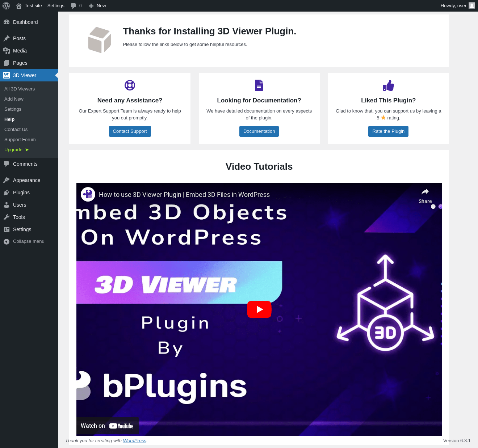The width and height of the screenshot is (478, 448).
Task: Open Pages menu in sidebar
Action: (x=29, y=63)
